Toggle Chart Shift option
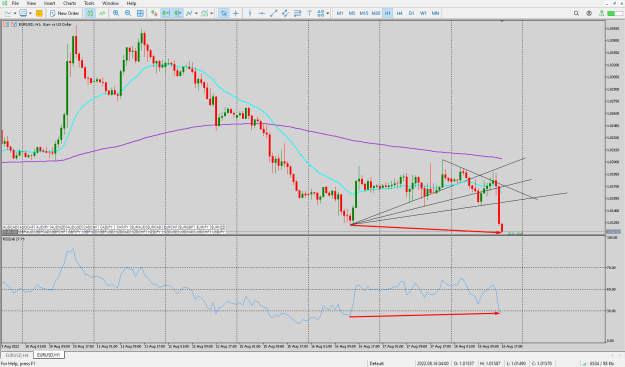625x367 pixels. click(178, 13)
